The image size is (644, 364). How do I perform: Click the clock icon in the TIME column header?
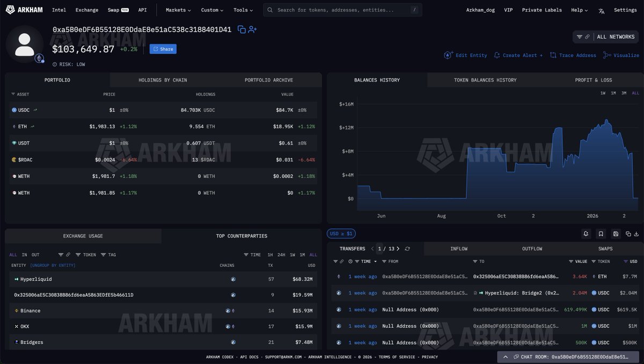350,261
